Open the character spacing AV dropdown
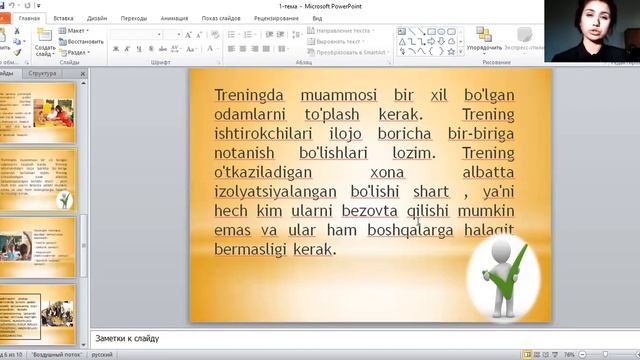 pos(176,49)
